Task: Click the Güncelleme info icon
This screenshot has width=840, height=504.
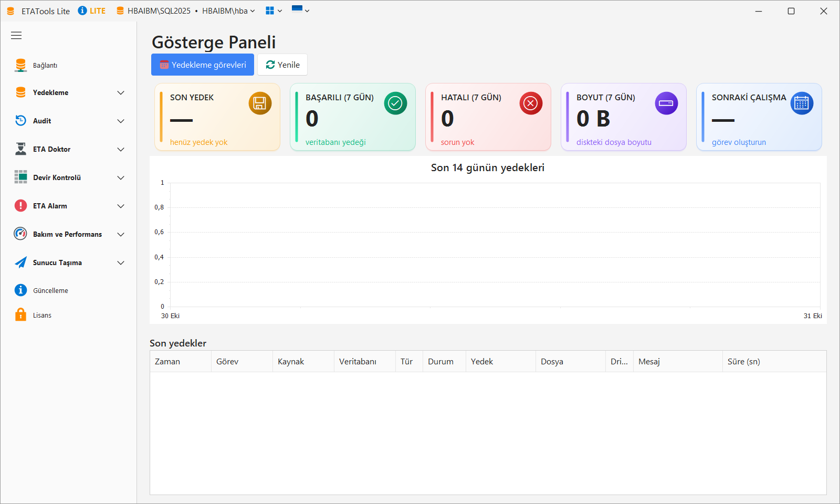Action: click(20, 290)
